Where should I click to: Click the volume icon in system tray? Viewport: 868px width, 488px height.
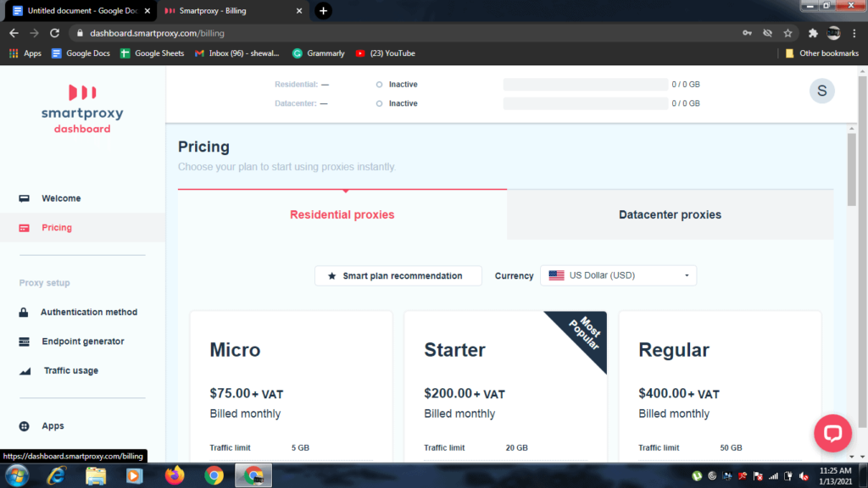(804, 476)
